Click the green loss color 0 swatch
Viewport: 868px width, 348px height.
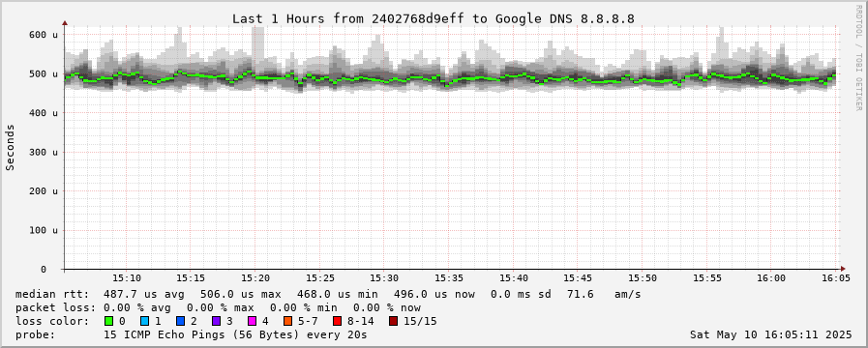click(108, 321)
